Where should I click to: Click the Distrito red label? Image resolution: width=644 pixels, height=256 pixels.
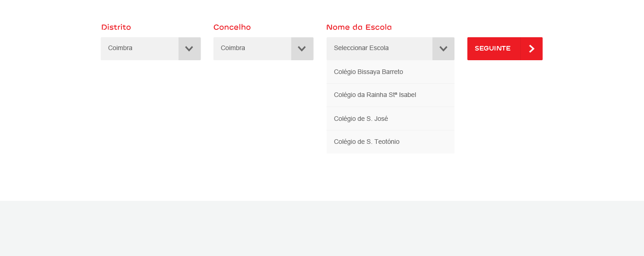[116, 27]
